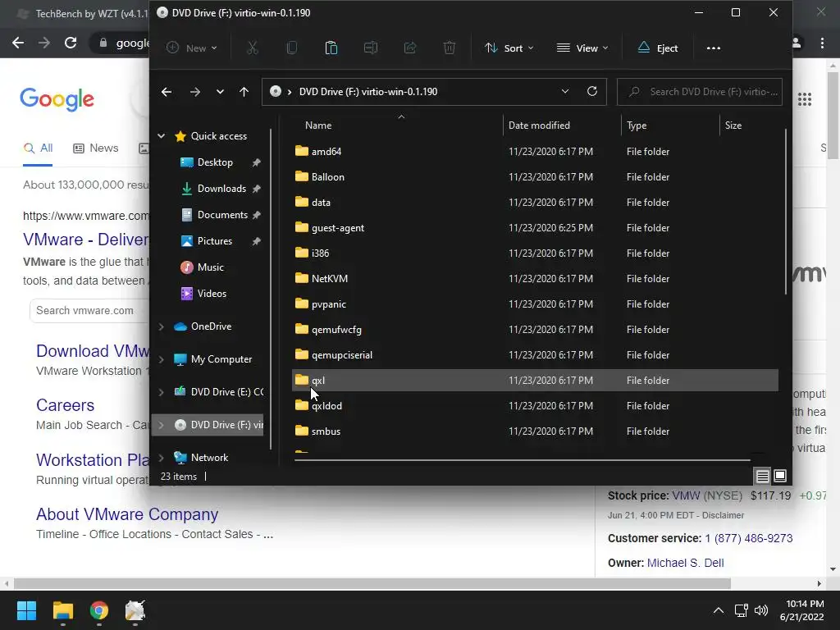The height and width of the screenshot is (630, 840).
Task: Open the Google logo link in Chrome
Action: 57,99
